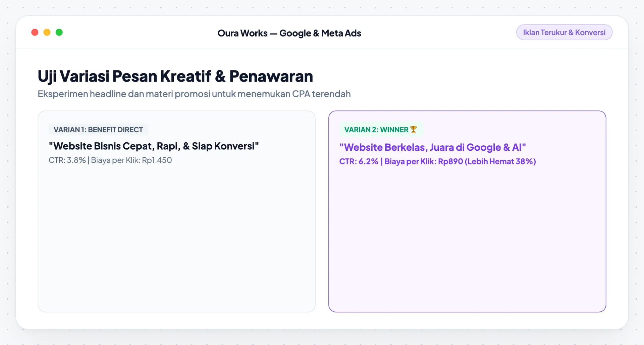Click the Eksperimen headline dan materi promosi subtitle
This screenshot has width=644, height=345.
tap(194, 94)
